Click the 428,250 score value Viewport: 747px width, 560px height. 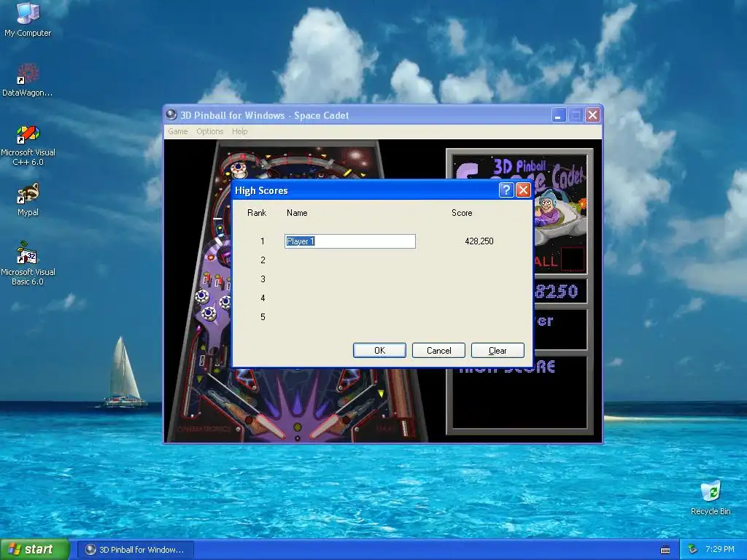click(479, 241)
